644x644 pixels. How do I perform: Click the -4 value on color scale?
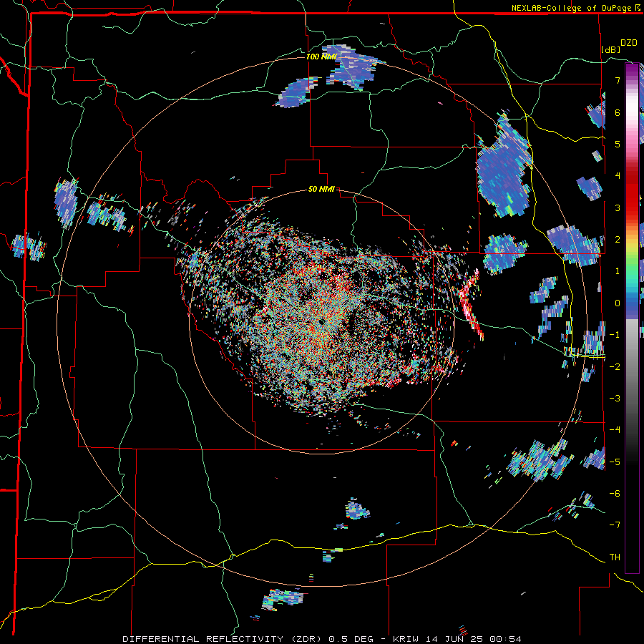(615, 429)
